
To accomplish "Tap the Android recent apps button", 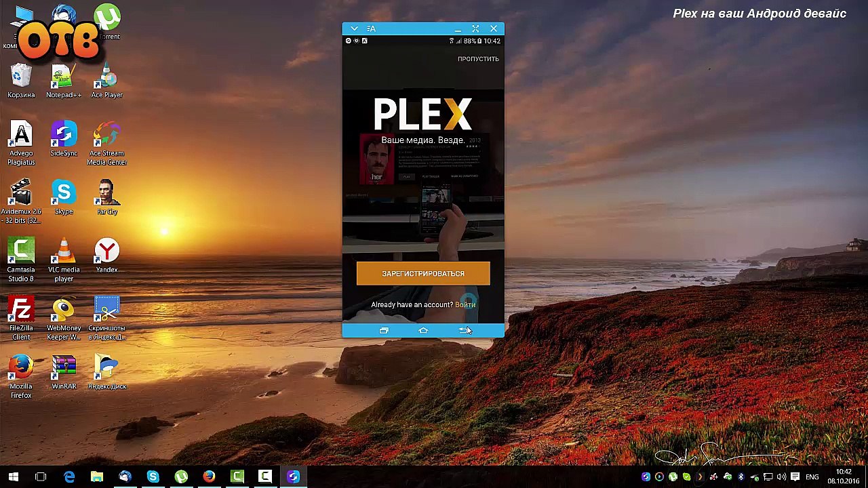I will (384, 330).
